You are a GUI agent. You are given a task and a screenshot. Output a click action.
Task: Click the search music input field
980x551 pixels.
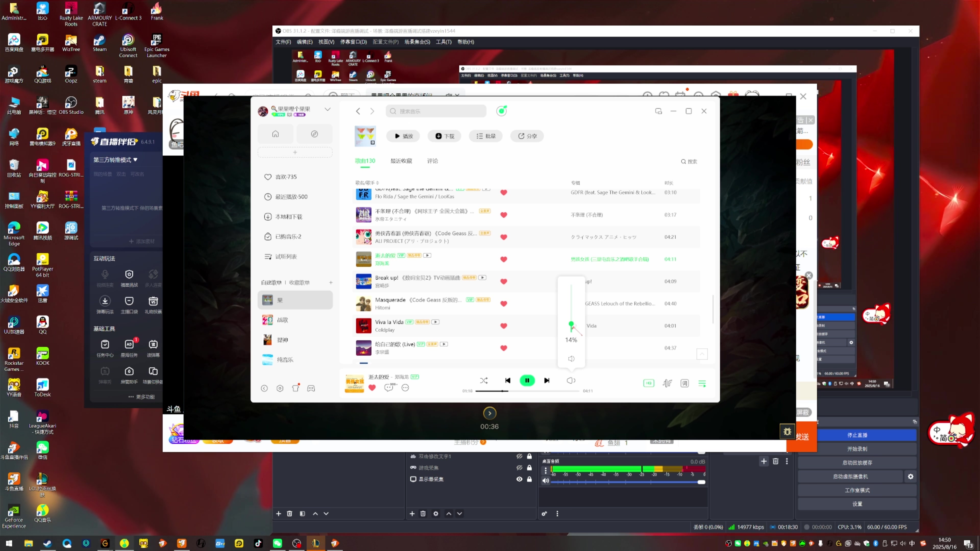[436, 111]
